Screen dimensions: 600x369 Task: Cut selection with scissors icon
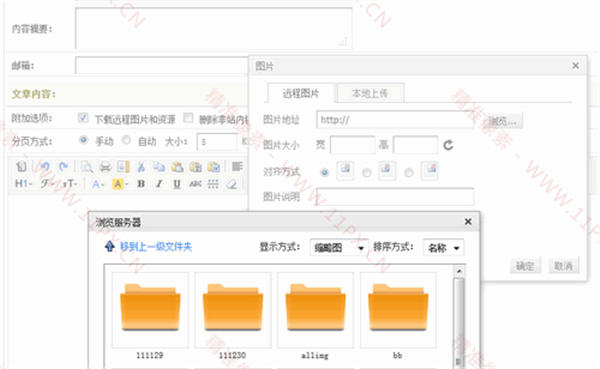click(141, 167)
